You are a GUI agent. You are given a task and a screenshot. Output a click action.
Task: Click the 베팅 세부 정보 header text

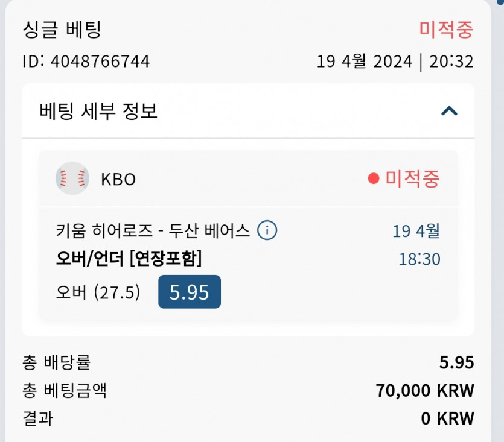[x=98, y=111]
